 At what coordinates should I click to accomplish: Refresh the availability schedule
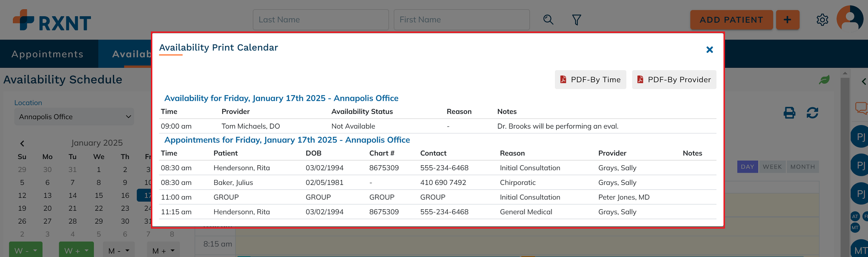coord(812,113)
